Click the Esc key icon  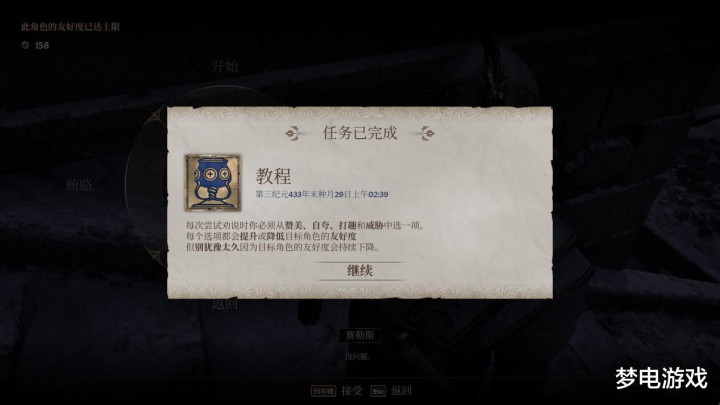point(378,391)
